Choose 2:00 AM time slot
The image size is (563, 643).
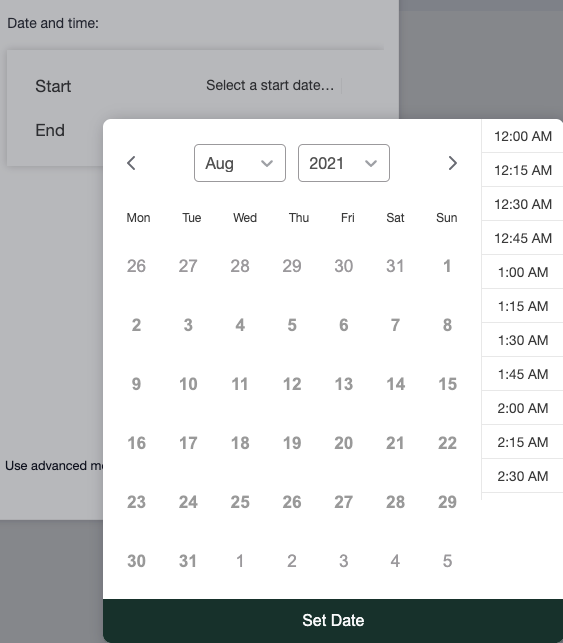tap(522, 408)
